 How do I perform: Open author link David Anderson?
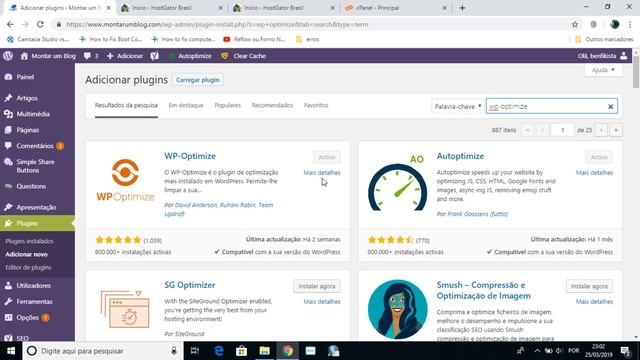[x=196, y=205]
